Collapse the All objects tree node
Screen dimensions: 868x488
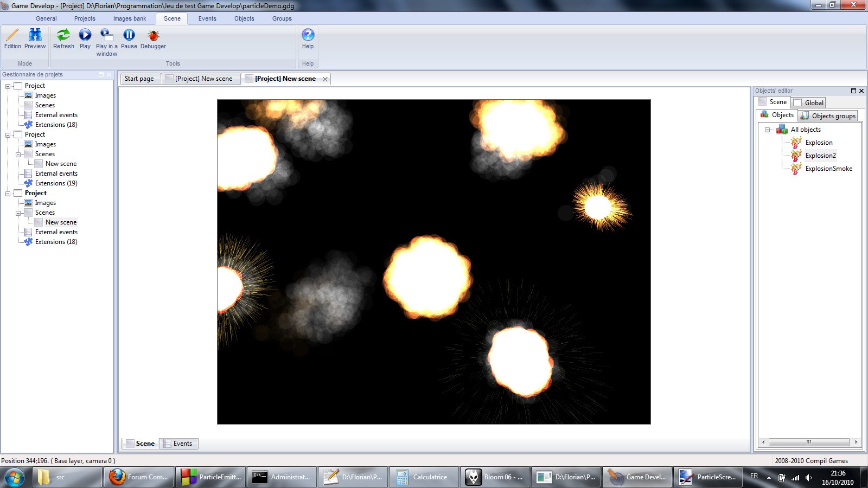(x=767, y=130)
